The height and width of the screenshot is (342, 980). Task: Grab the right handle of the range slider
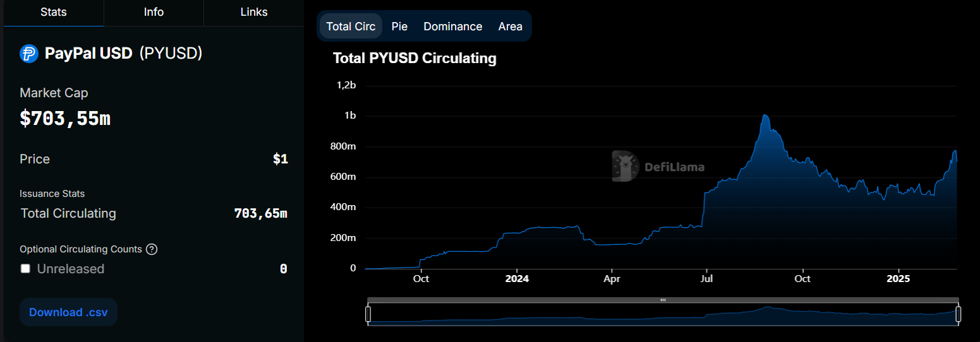tap(958, 314)
